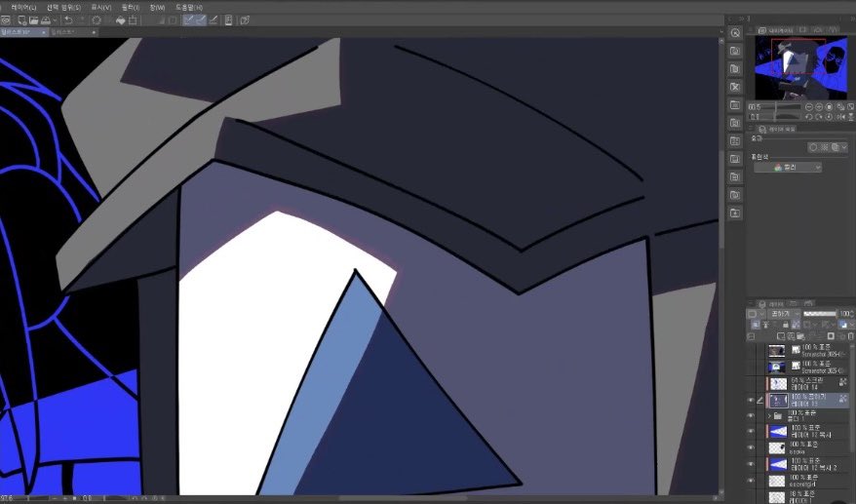Toggle the Snap to Grid icon

(214, 20)
